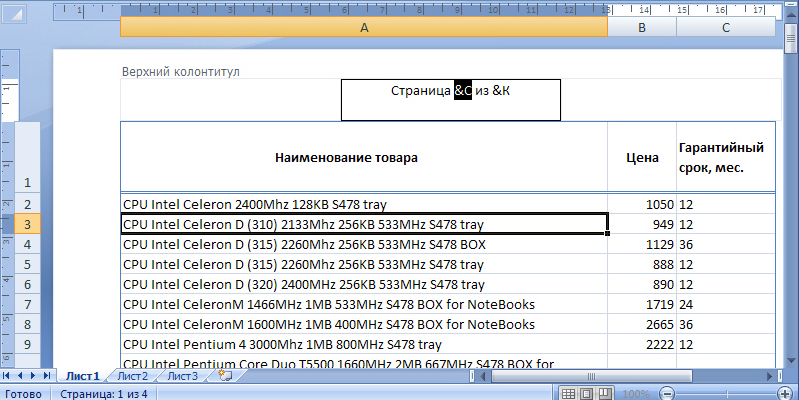Click the 100% zoom level indicator
Image resolution: width=799 pixels, height=400 pixels.
point(635,394)
